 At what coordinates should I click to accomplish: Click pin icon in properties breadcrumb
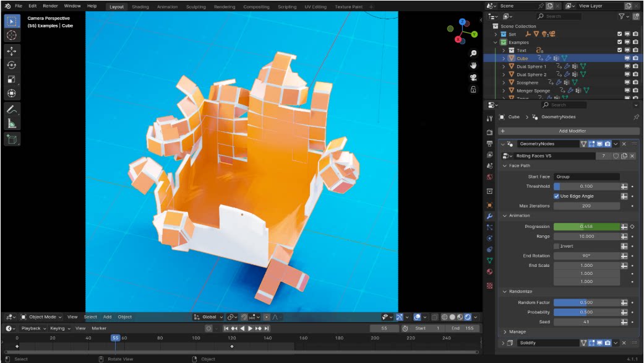(x=636, y=117)
